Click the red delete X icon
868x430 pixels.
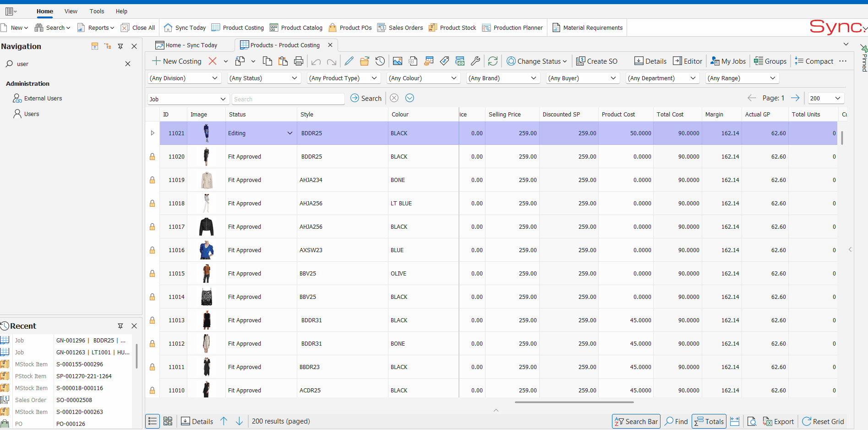tap(213, 61)
